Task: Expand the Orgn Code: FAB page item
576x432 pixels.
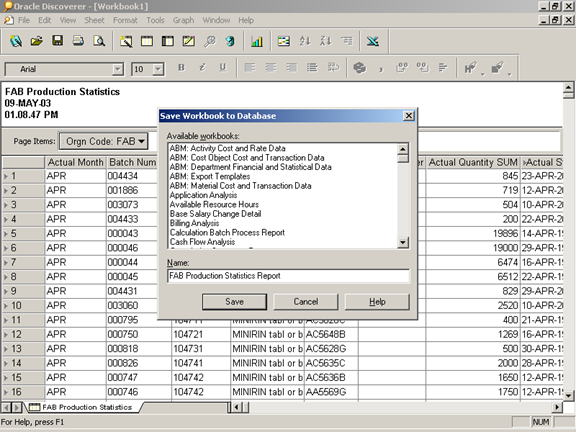Action: (x=104, y=141)
